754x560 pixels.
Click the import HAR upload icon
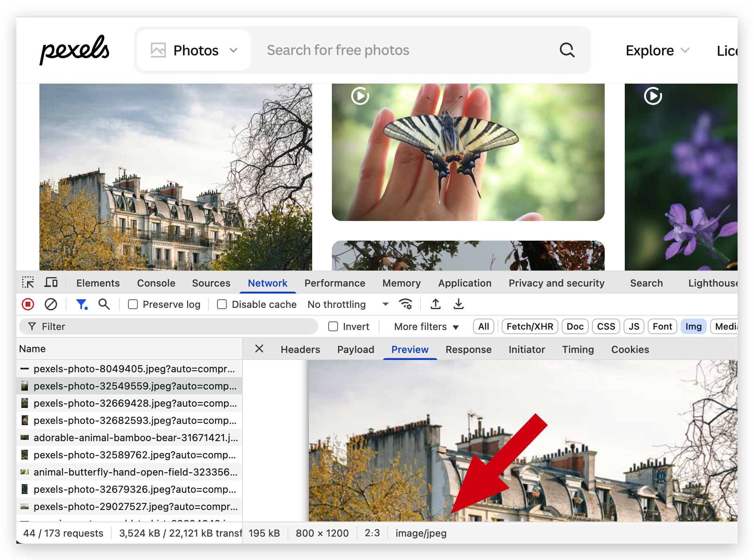(x=436, y=304)
